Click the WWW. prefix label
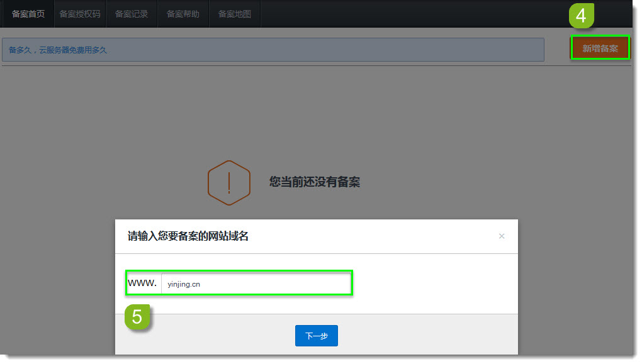The height and width of the screenshot is (364, 642). tap(142, 284)
